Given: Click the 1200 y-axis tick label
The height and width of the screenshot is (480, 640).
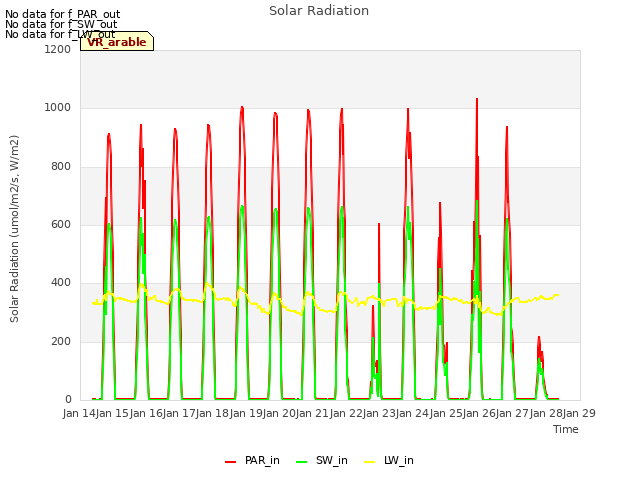Looking at the screenshot, I should point(58,49).
